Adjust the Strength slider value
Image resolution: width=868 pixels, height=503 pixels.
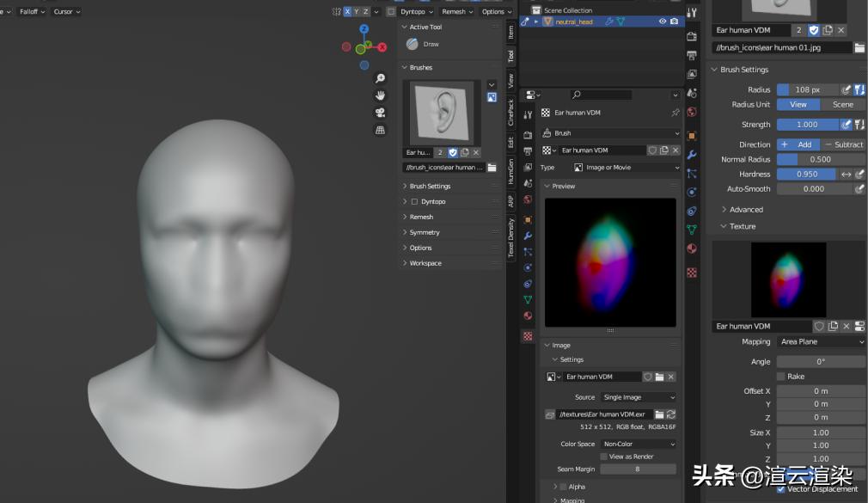click(808, 124)
